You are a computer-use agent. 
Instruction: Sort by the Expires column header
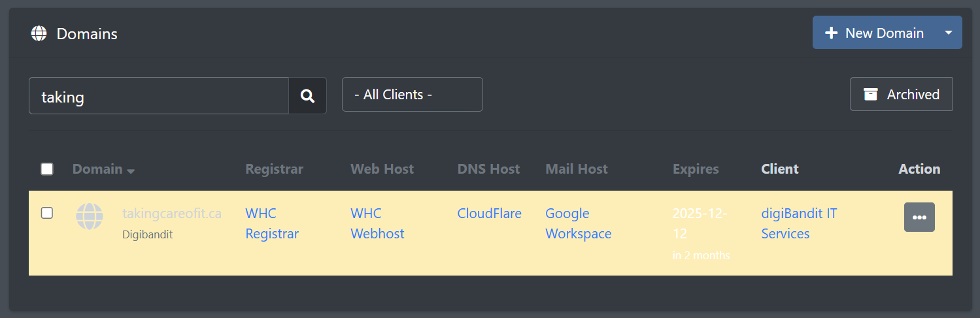pyautogui.click(x=696, y=169)
